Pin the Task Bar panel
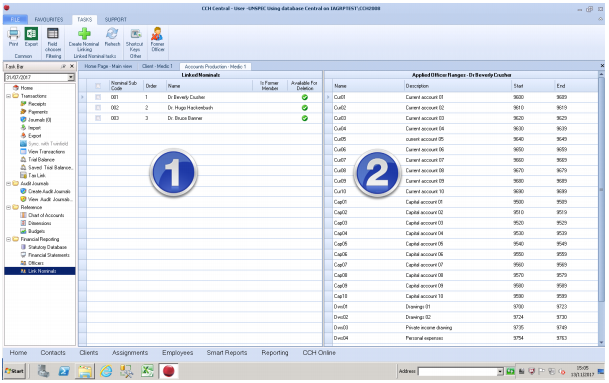The width and height of the screenshot is (609, 383). (x=63, y=66)
